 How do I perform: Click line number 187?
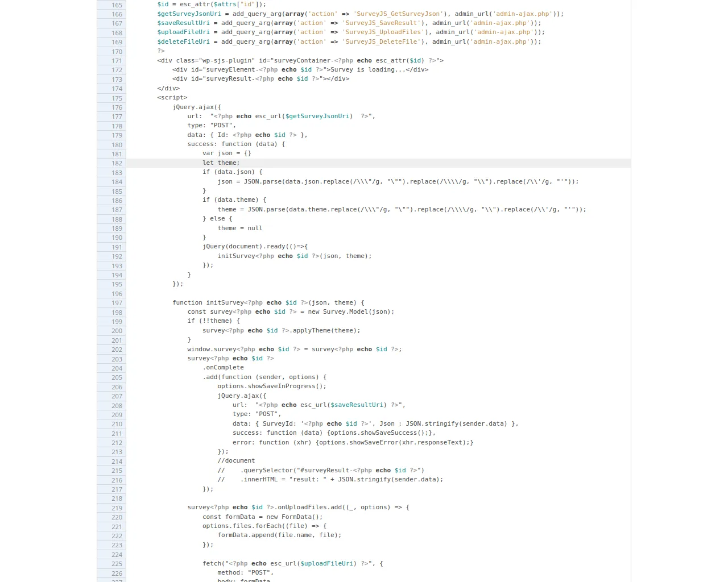click(x=117, y=210)
